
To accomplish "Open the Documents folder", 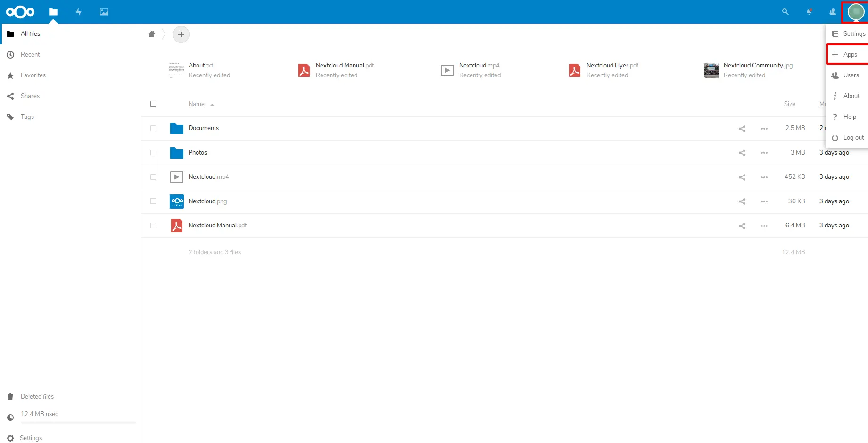I will coord(204,128).
